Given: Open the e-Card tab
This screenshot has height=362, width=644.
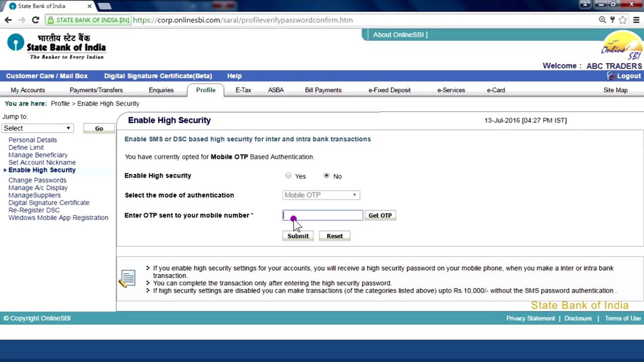Looking at the screenshot, I should [496, 90].
